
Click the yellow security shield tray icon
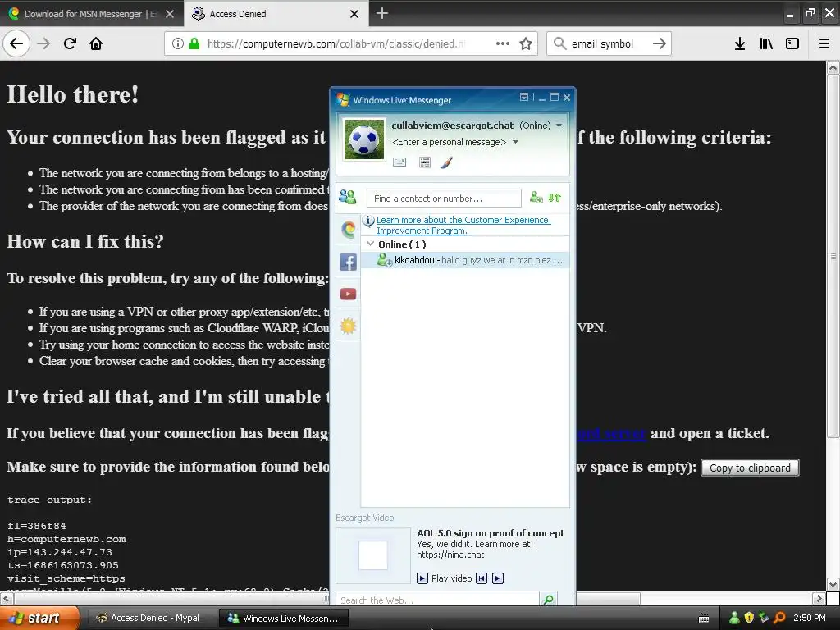point(749,618)
